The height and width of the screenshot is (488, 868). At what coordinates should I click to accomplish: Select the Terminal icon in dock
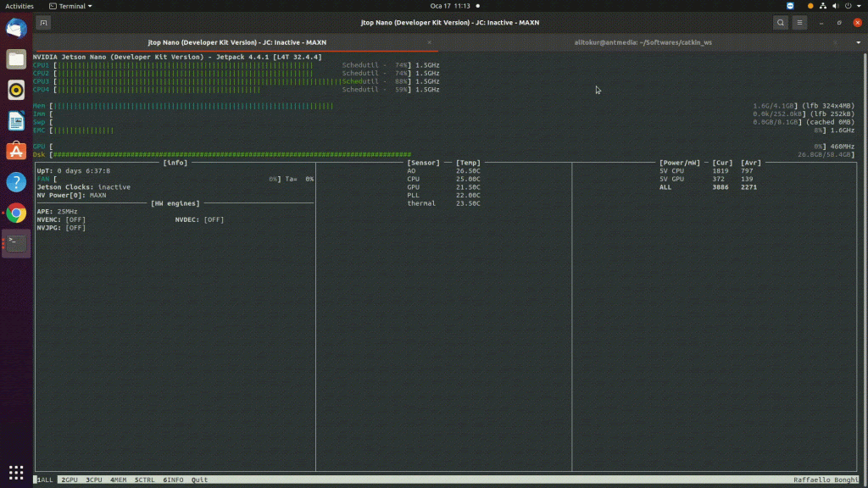[x=16, y=243]
